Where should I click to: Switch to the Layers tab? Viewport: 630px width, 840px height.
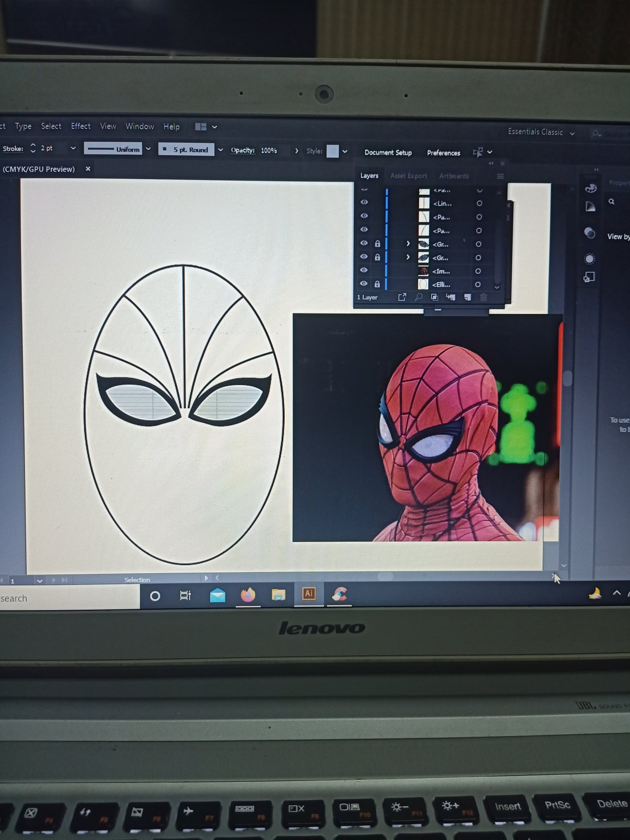369,176
